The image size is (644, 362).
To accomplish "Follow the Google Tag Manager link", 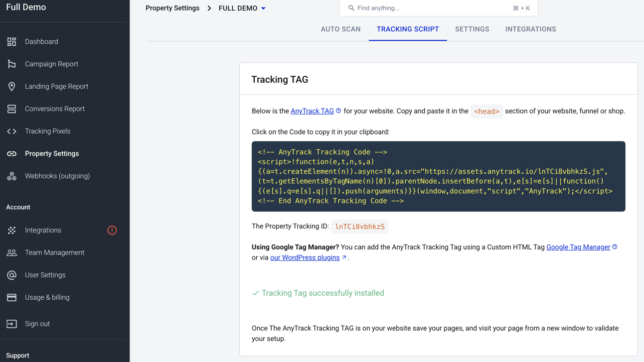I will (x=578, y=247).
